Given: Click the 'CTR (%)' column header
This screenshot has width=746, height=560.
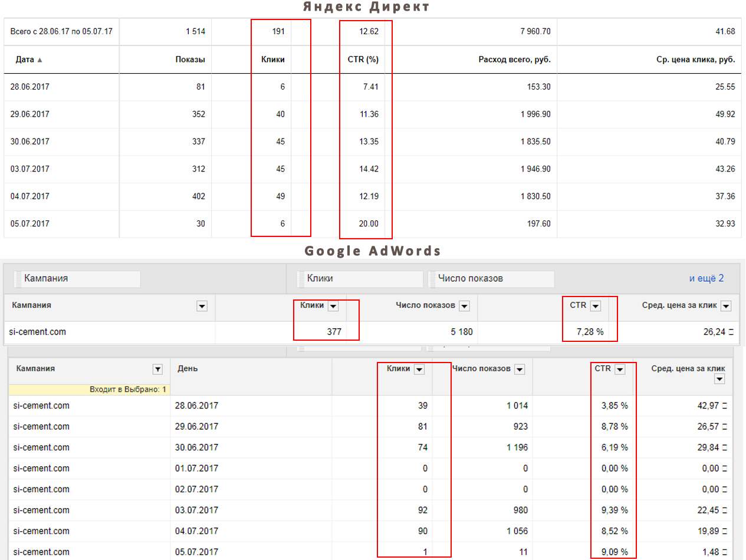Looking at the screenshot, I should [363, 60].
